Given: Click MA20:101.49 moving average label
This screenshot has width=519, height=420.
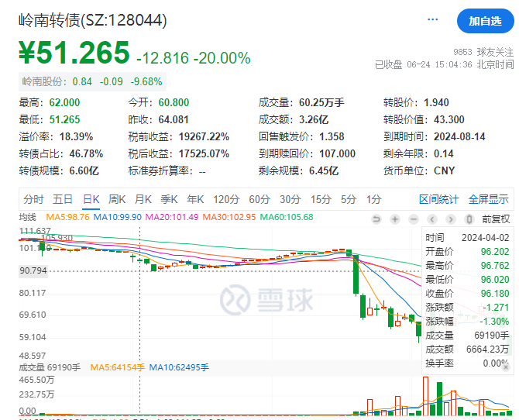Looking at the screenshot, I should [172, 217].
